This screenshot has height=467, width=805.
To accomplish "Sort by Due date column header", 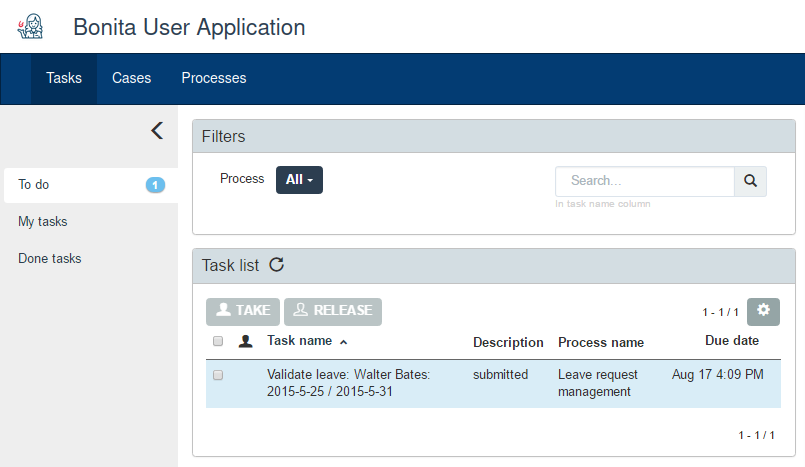I will click(731, 341).
